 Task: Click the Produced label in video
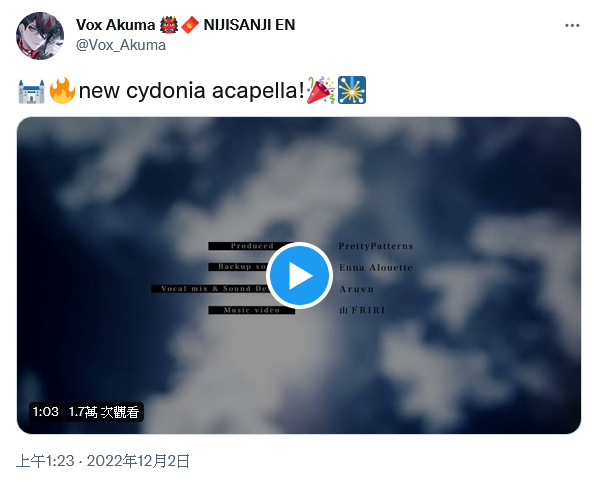251,246
